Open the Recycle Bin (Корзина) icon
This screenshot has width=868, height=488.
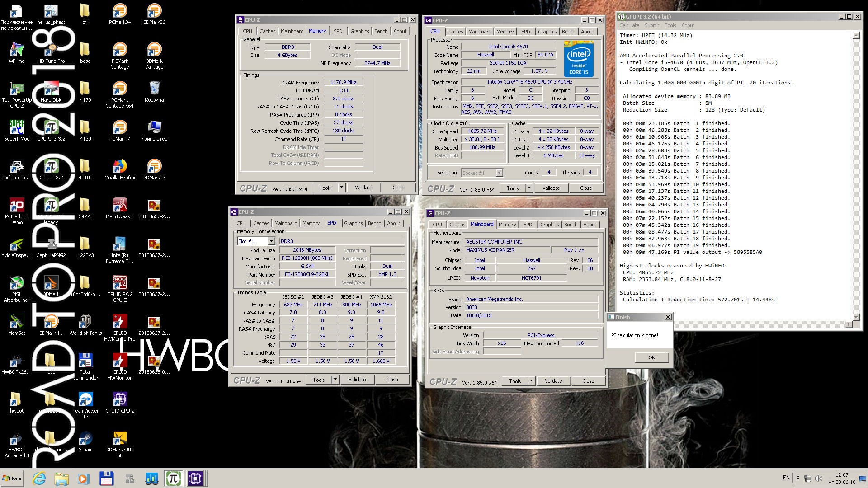[154, 92]
